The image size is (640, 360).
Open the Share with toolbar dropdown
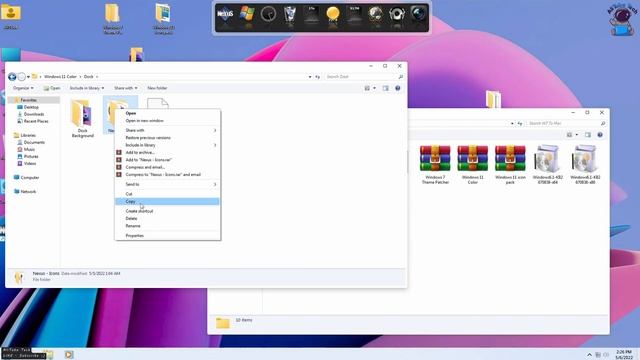[x=126, y=88]
